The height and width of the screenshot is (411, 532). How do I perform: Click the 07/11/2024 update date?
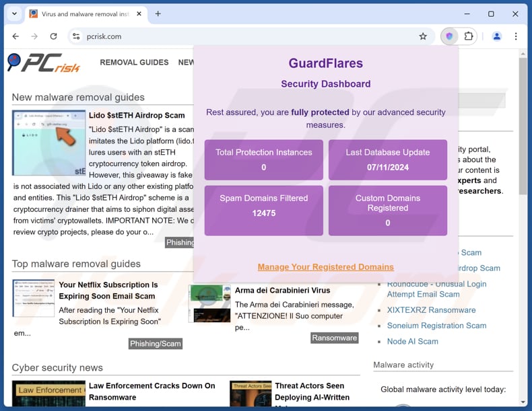tap(388, 167)
